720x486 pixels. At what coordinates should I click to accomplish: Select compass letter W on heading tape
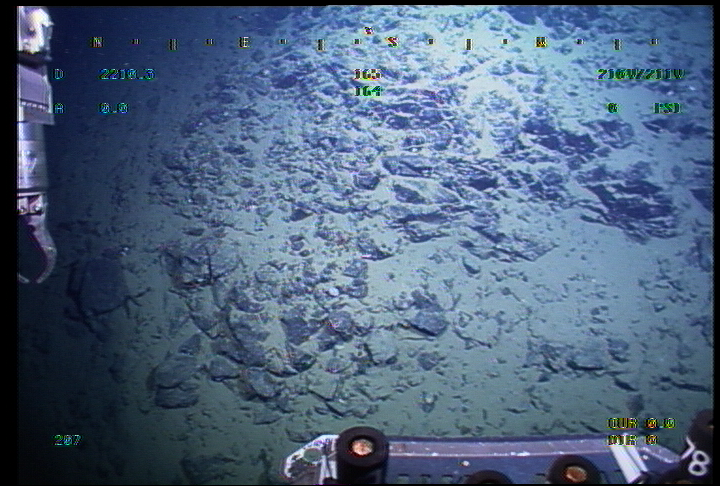[x=541, y=43]
